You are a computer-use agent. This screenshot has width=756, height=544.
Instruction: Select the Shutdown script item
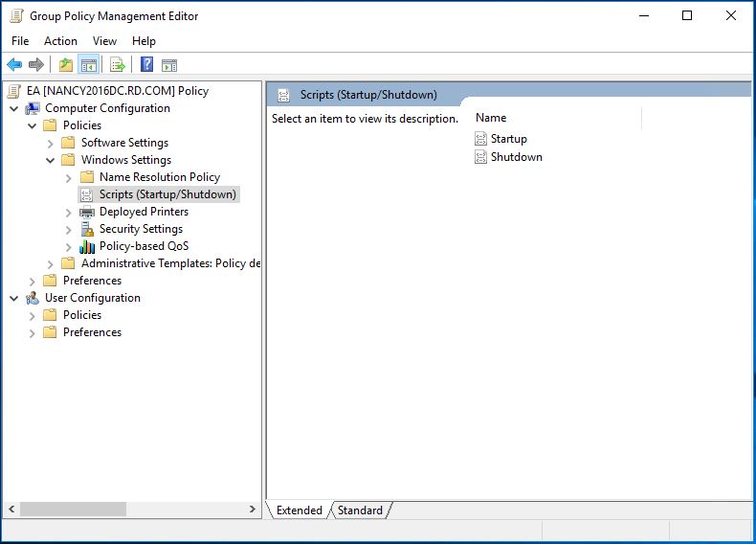tap(516, 157)
